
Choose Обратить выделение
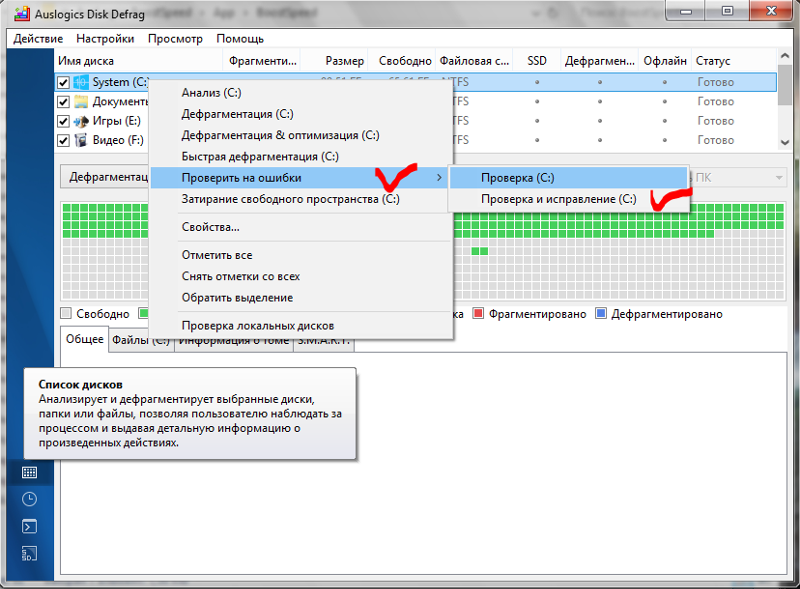[x=302, y=298]
